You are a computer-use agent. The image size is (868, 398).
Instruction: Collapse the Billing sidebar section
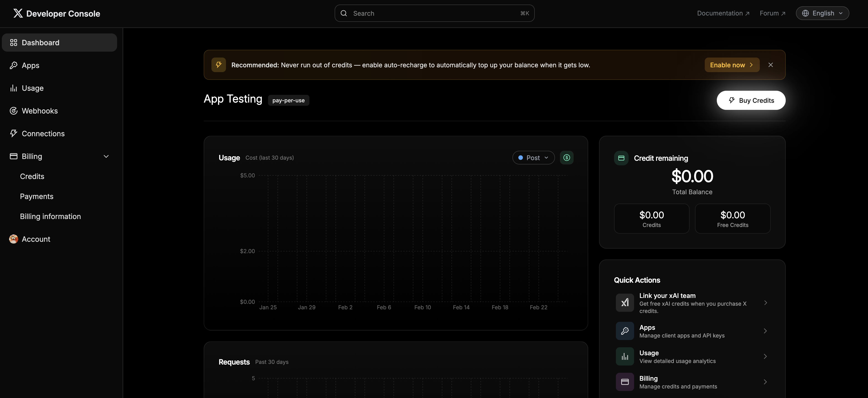(106, 156)
